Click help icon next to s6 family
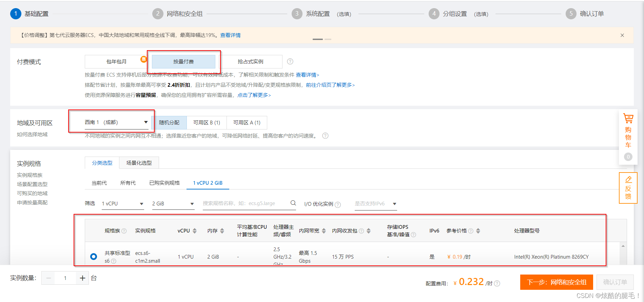644x302 pixels. 114,261
